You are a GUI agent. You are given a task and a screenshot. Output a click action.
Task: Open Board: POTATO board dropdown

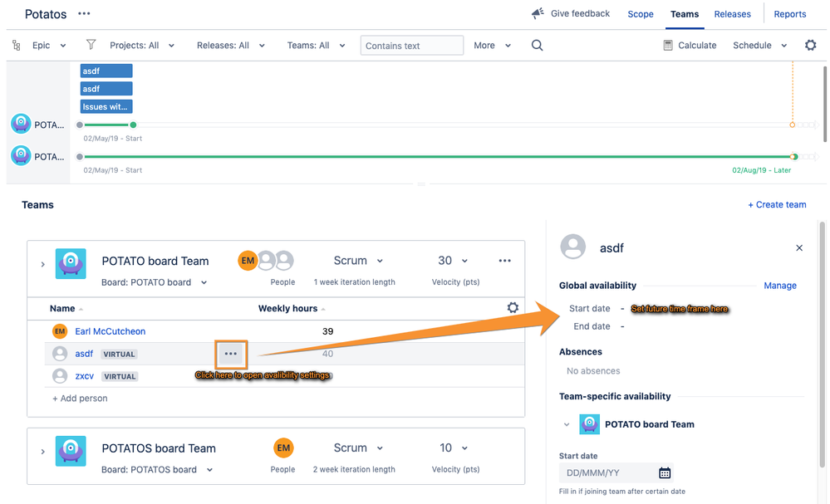(x=154, y=282)
